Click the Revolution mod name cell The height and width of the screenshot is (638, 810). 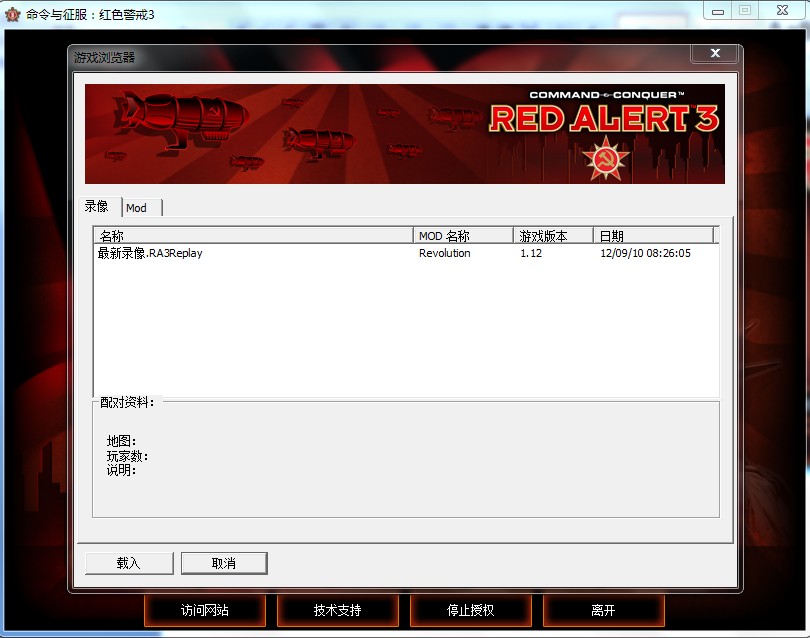444,253
